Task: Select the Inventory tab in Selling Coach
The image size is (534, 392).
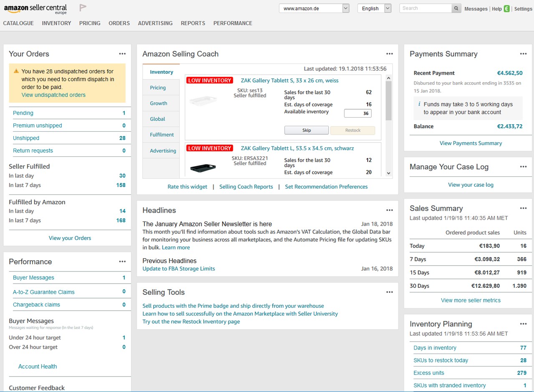Action: (x=161, y=72)
